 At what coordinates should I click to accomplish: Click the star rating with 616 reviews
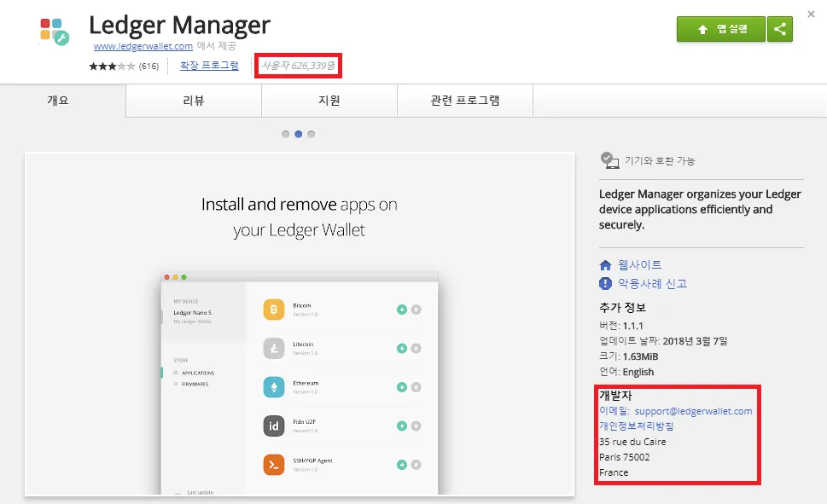124,67
